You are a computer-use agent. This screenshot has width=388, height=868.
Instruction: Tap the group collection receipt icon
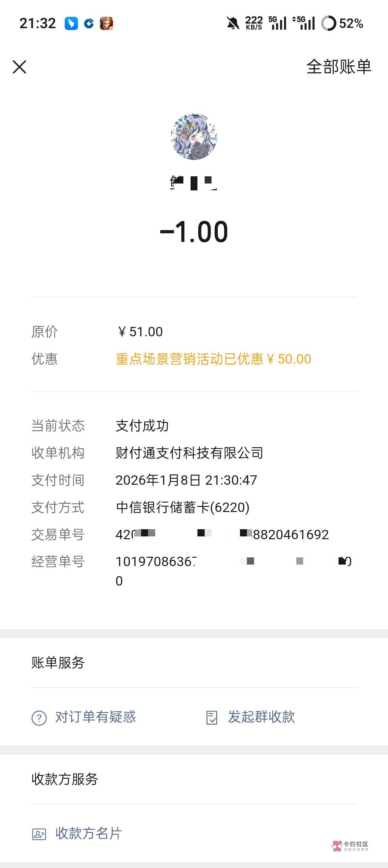pos(212,718)
